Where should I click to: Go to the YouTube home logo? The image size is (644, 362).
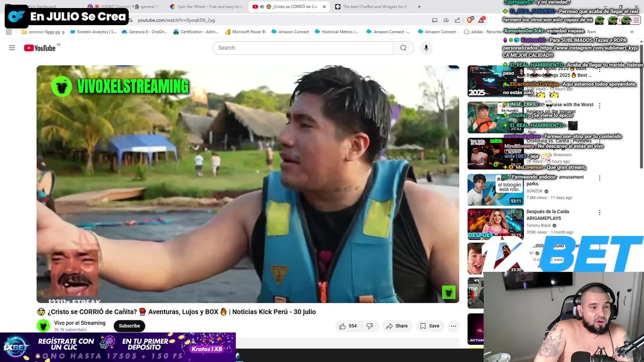point(40,48)
